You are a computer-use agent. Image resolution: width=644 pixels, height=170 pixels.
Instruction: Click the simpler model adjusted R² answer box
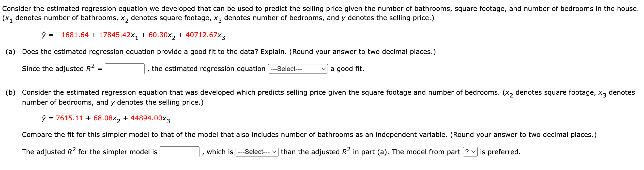click(x=179, y=152)
